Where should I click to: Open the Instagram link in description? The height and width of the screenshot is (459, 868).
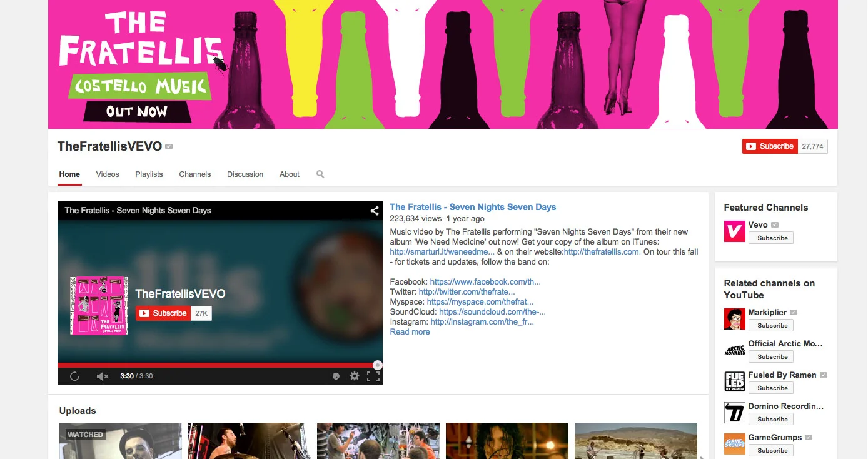[x=482, y=322]
